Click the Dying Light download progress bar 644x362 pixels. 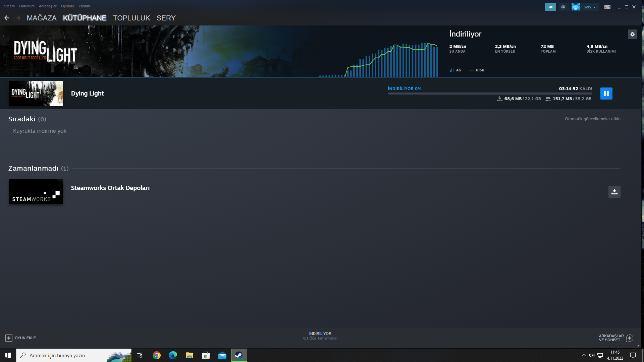490,94
